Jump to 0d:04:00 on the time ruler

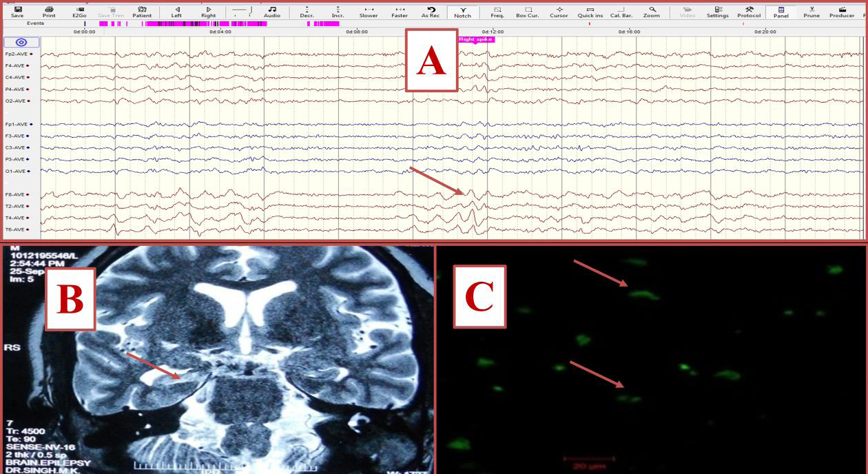220,32
